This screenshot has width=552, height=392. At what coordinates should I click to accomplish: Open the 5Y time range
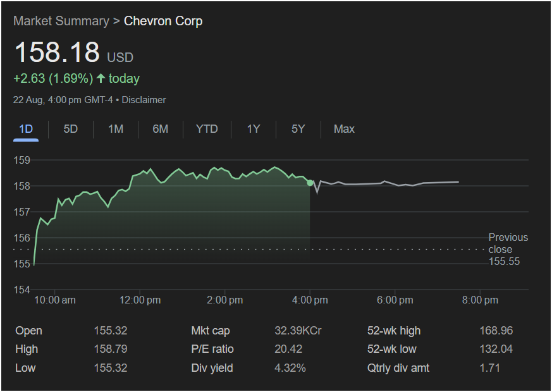click(x=298, y=129)
